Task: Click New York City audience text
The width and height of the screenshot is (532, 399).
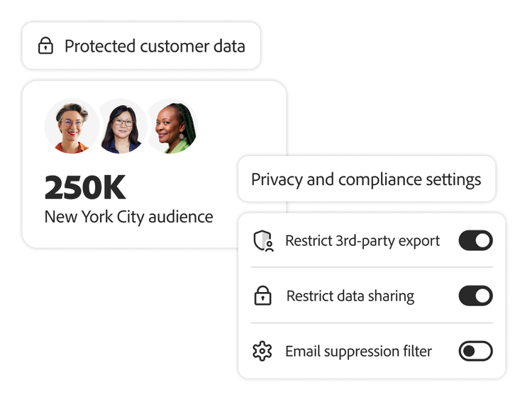Action: 128,216
